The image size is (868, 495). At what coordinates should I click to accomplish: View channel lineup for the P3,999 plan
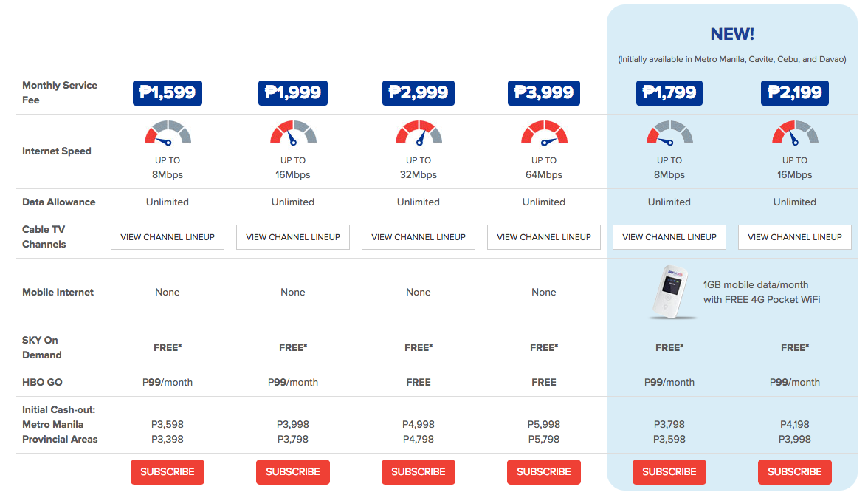[544, 237]
